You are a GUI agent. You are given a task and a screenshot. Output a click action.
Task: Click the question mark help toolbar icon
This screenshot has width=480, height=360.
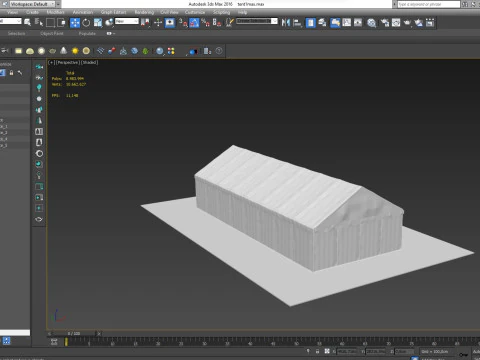219,51
